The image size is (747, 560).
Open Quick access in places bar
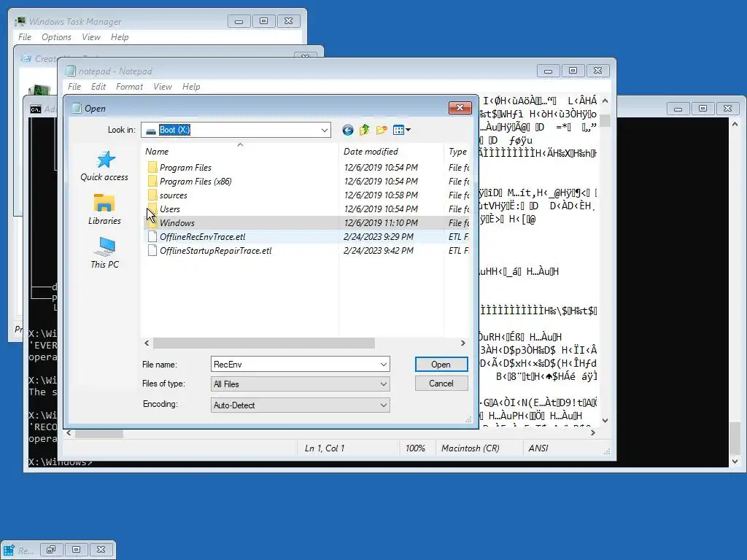click(104, 166)
